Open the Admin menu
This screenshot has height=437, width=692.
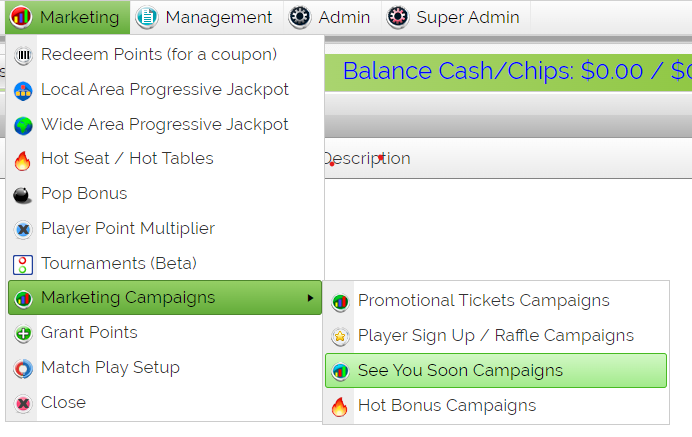pyautogui.click(x=332, y=17)
